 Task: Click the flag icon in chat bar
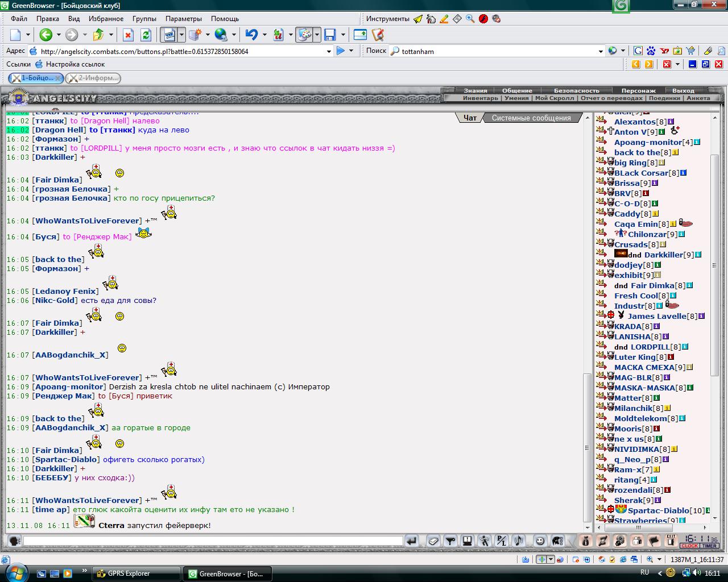(x=654, y=541)
